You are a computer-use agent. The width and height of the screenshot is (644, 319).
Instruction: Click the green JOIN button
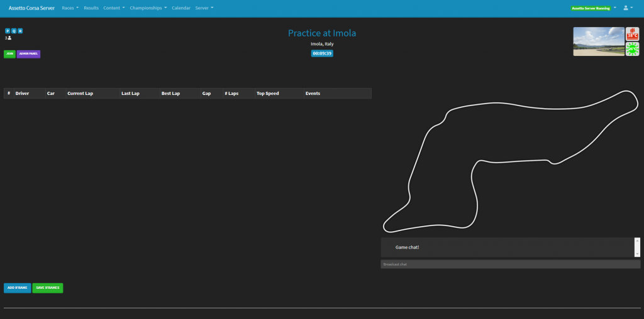pyautogui.click(x=9, y=54)
